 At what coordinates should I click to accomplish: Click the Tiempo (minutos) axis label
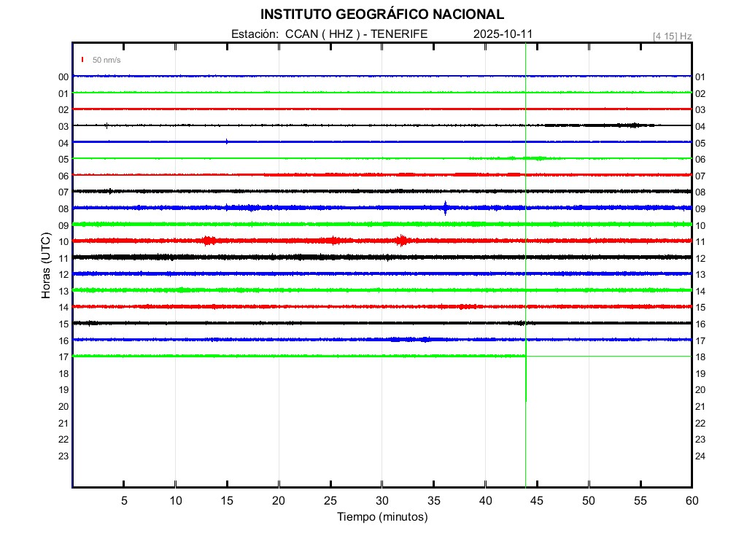click(382, 517)
